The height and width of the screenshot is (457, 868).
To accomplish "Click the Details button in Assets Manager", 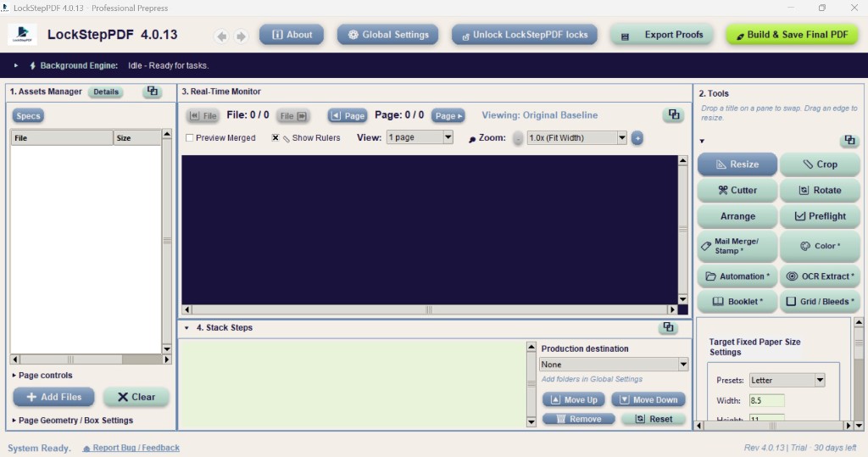I will pyautogui.click(x=106, y=92).
